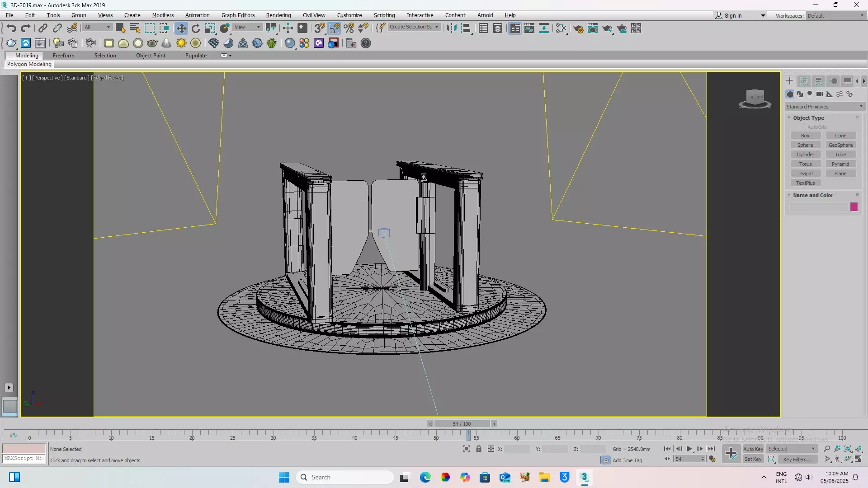
Task: Click the Play Animation button
Action: point(689,449)
